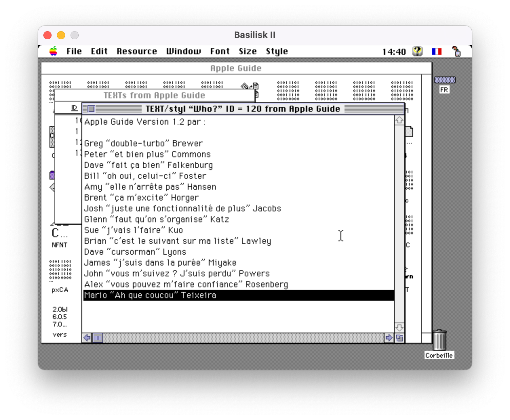510x420 pixels.
Task: Click the 14:40 menu bar clock
Action: (394, 52)
